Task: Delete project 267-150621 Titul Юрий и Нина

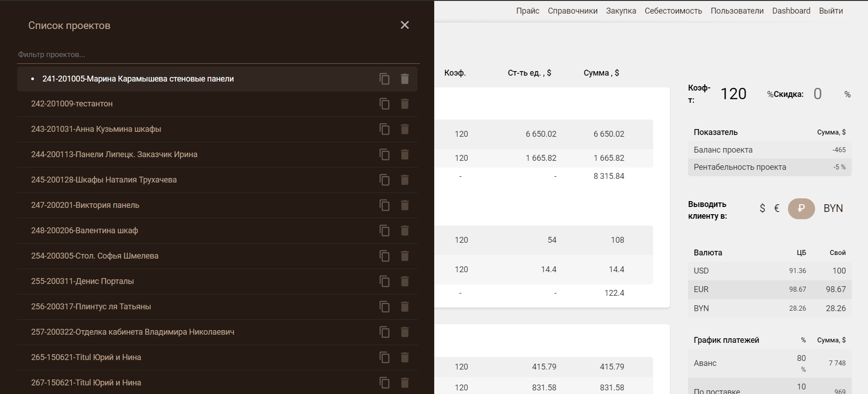Action: coord(405,383)
